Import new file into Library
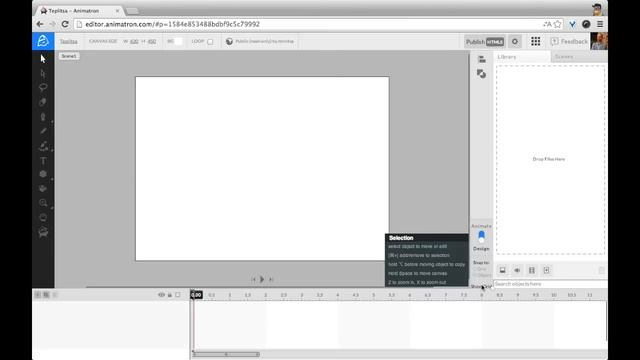The height and width of the screenshot is (360, 640). pos(547,270)
